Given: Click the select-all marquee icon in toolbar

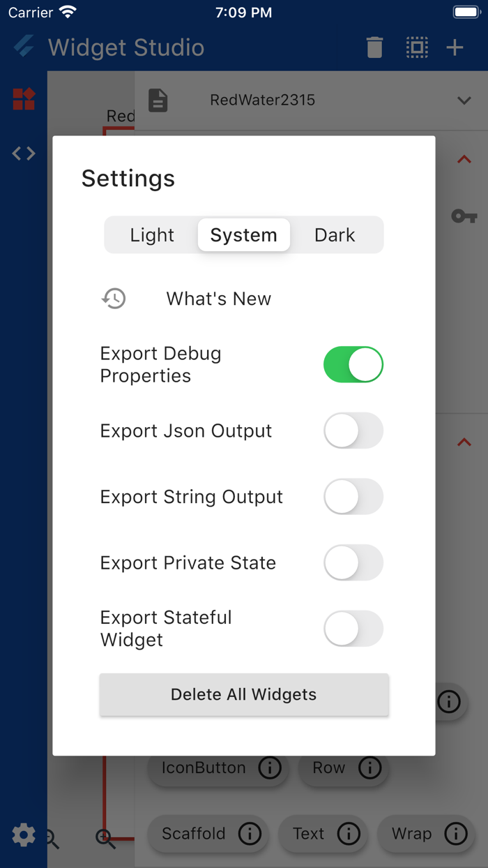Looking at the screenshot, I should [417, 47].
